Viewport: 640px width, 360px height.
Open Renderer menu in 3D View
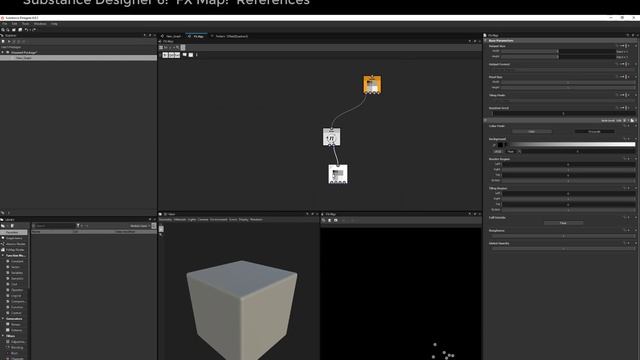tap(256, 220)
